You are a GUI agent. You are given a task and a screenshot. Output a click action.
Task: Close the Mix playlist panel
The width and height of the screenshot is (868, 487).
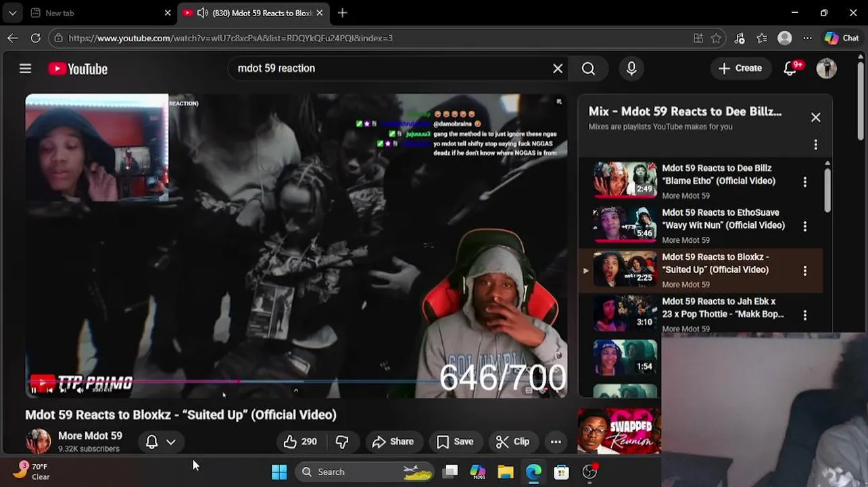coord(815,117)
